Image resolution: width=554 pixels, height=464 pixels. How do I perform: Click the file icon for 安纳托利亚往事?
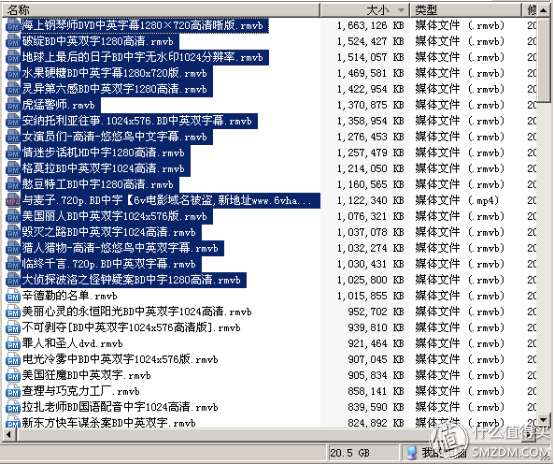click(x=13, y=121)
